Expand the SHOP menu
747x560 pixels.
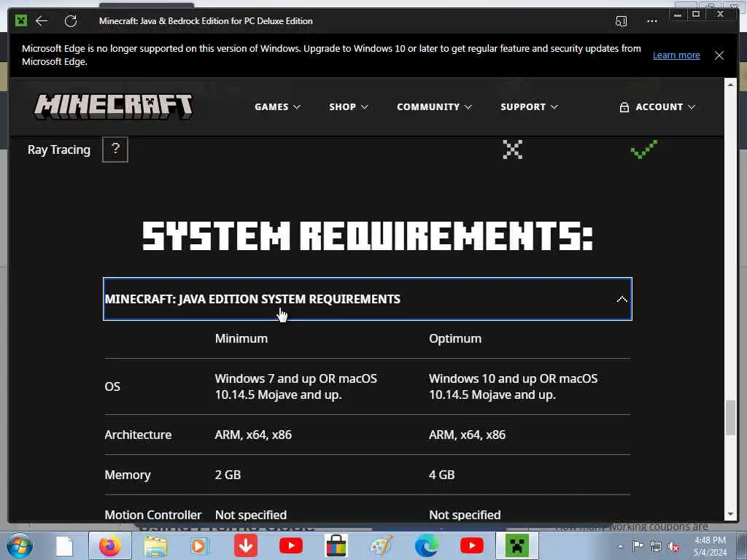[x=348, y=106]
